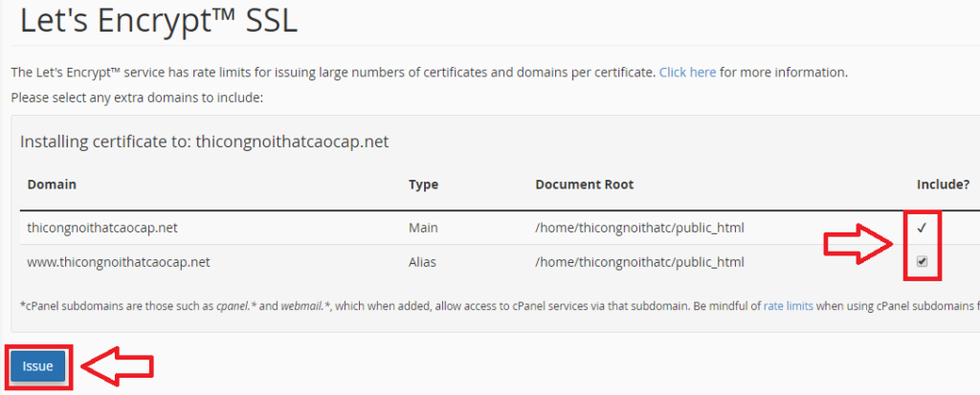Click the Document Root column header
Viewport: 980px width, 395px height.
[x=584, y=184]
